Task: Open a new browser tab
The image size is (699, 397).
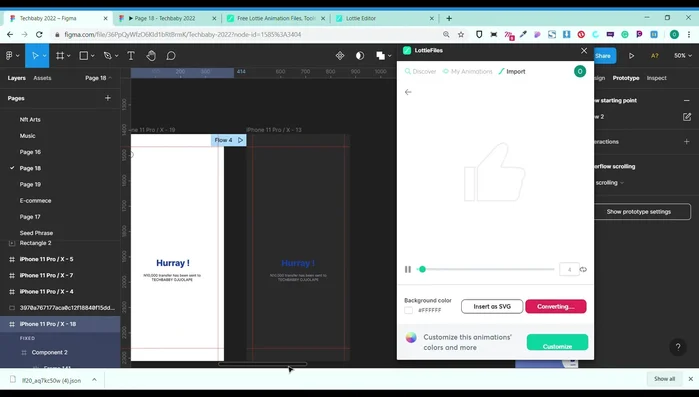Action: click(449, 18)
